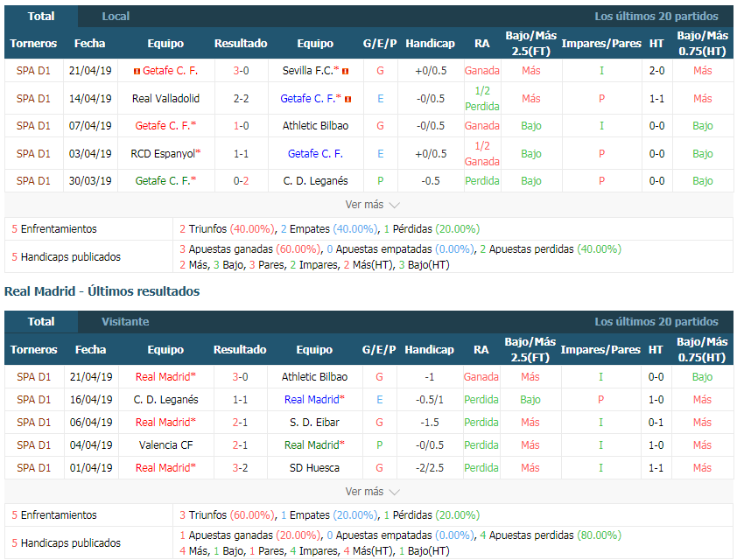Select the 03/04/19 date cell
This screenshot has height=560, width=737.
tap(90, 154)
